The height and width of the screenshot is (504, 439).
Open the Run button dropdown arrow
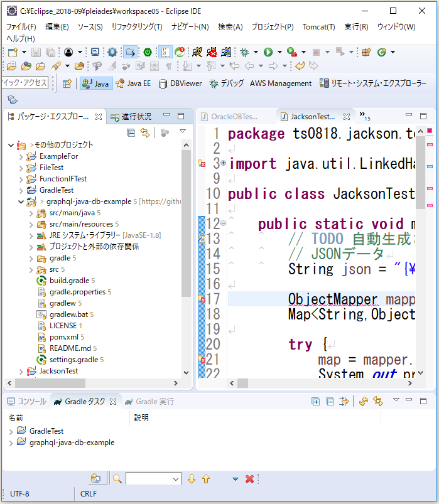pos(280,52)
